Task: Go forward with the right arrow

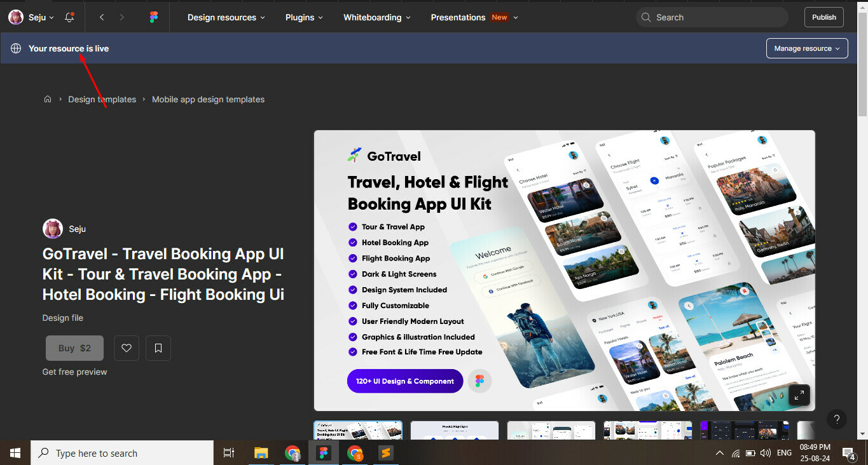Action: (122, 17)
